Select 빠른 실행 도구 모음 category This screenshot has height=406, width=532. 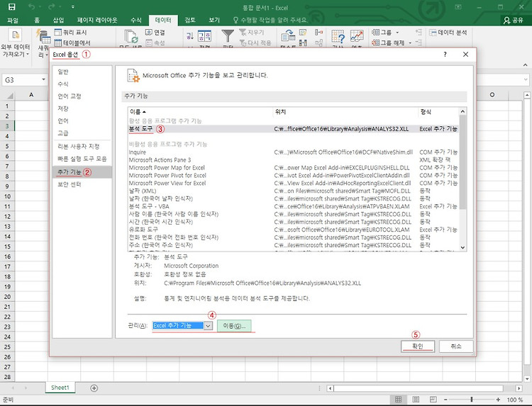[x=82, y=159]
